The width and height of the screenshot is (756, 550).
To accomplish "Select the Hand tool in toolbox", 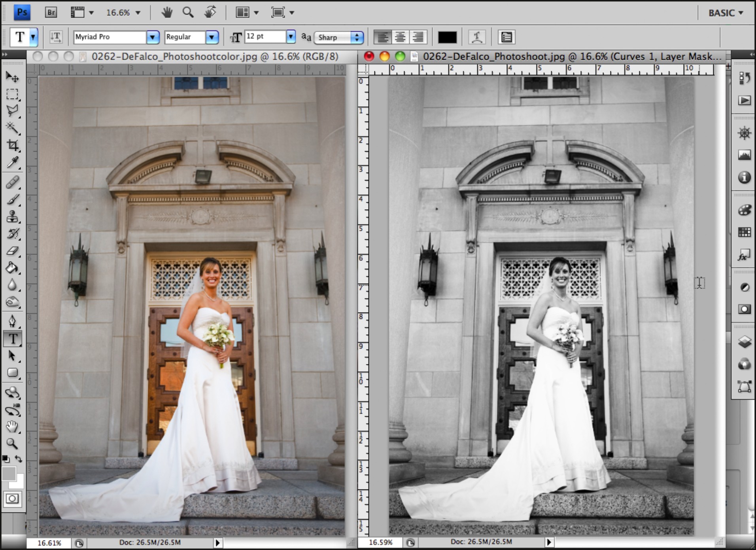I will click(x=12, y=427).
